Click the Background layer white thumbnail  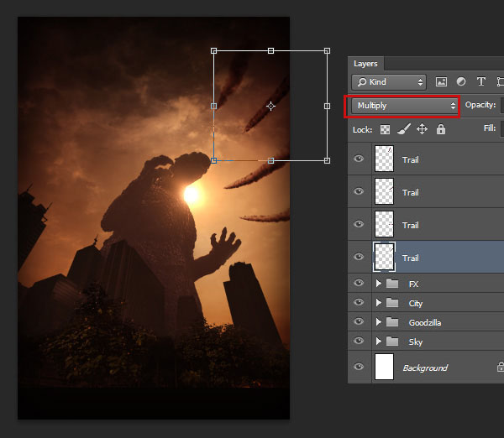pos(384,367)
